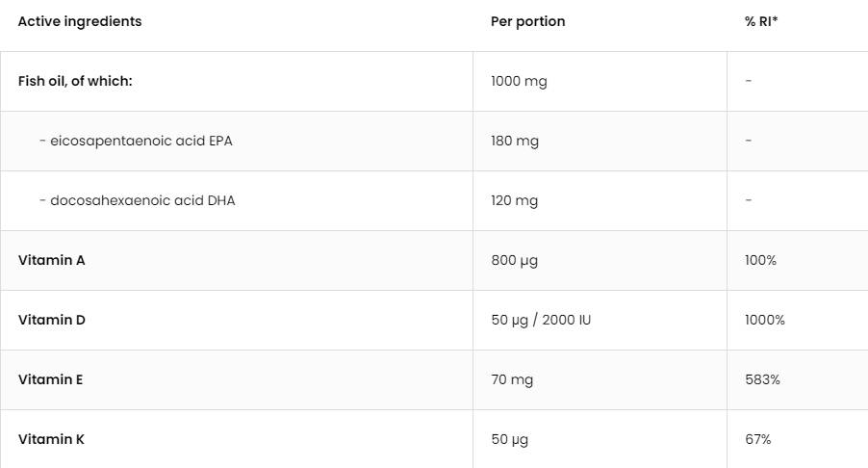Select the 'Fish oil, of which:' row label
Screen dimensions: 868x468
(75, 82)
